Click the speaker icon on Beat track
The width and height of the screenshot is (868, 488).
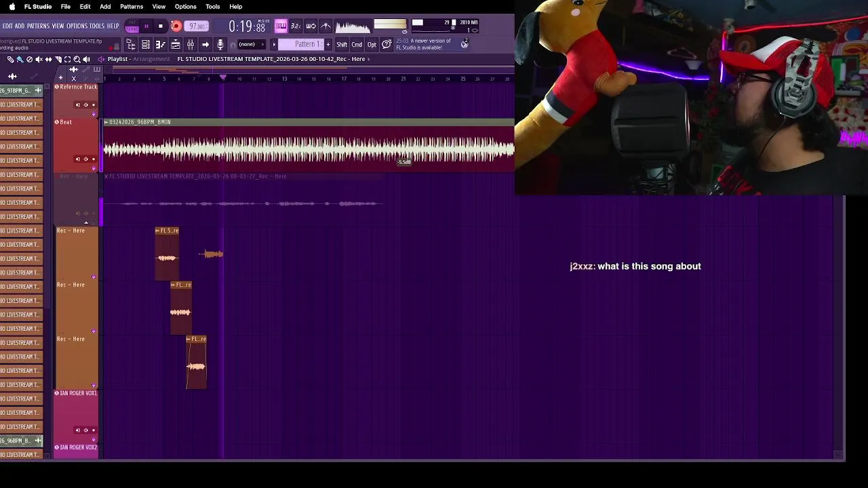[x=85, y=159]
